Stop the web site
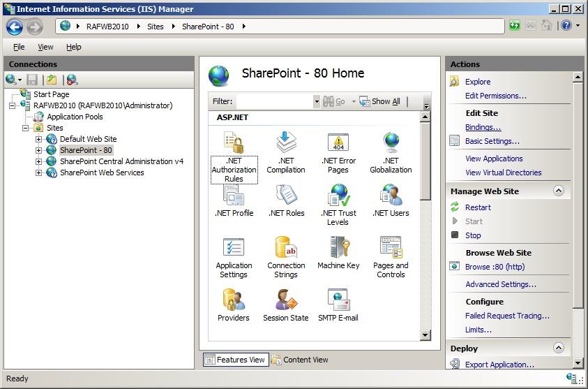 (x=473, y=235)
